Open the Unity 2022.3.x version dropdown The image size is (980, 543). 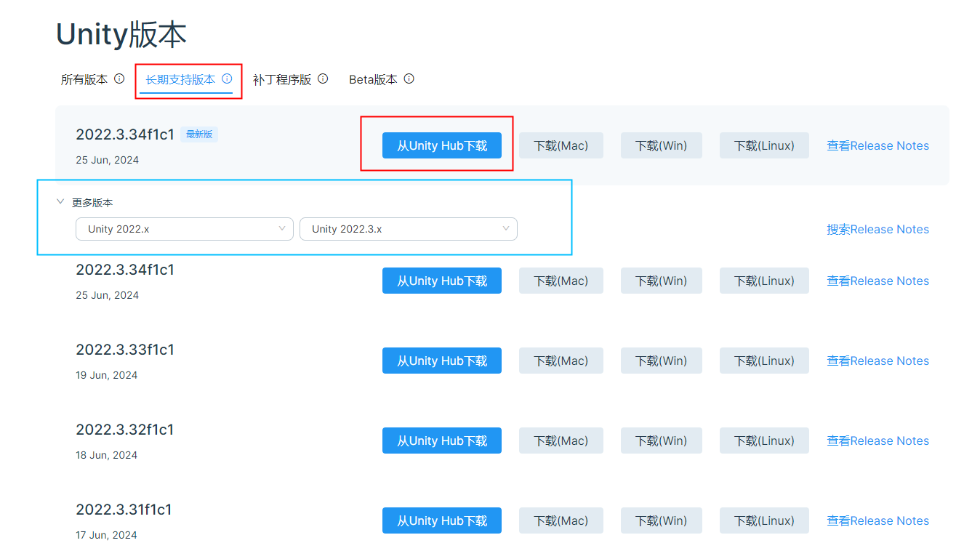409,229
